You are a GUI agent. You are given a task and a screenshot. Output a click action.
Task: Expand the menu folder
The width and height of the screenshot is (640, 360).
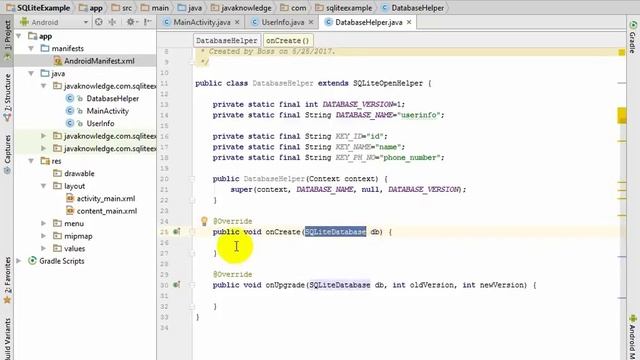point(43,223)
